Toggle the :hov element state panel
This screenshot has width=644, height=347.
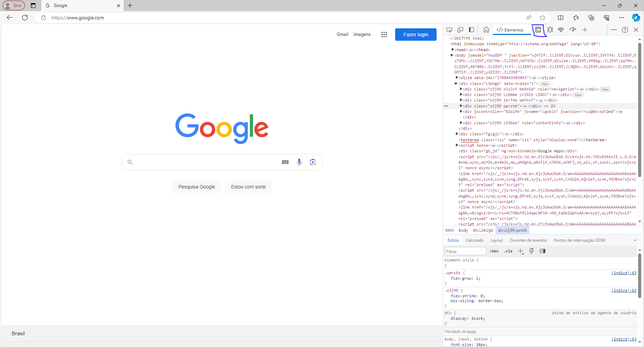(494, 251)
